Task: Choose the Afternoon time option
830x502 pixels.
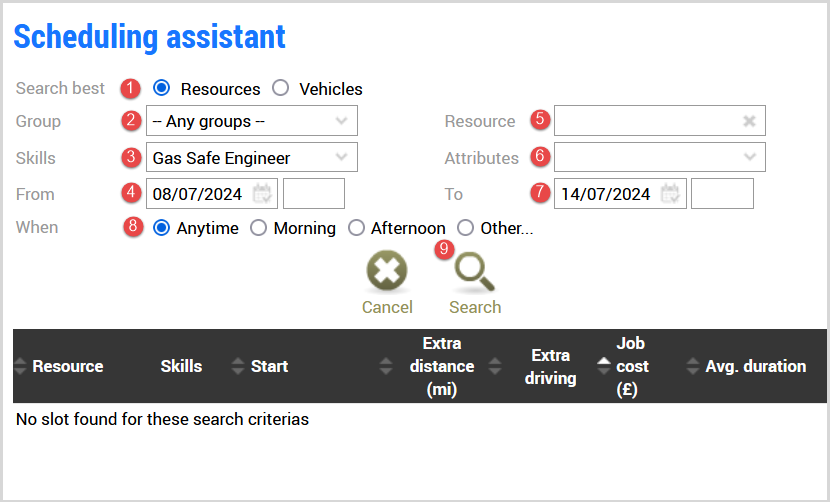Action: 356,228
